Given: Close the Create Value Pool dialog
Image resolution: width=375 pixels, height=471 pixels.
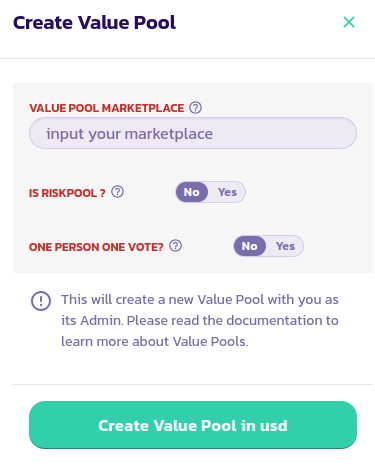Looking at the screenshot, I should coord(349,22).
